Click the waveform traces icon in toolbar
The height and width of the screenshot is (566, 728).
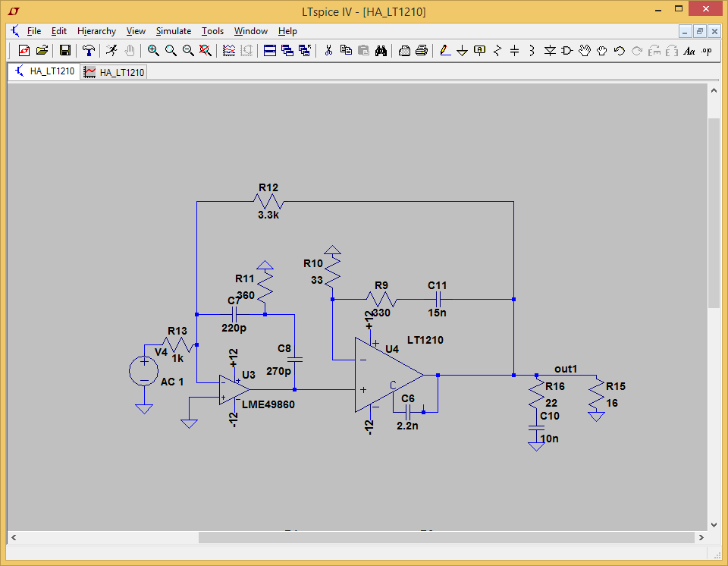(229, 50)
